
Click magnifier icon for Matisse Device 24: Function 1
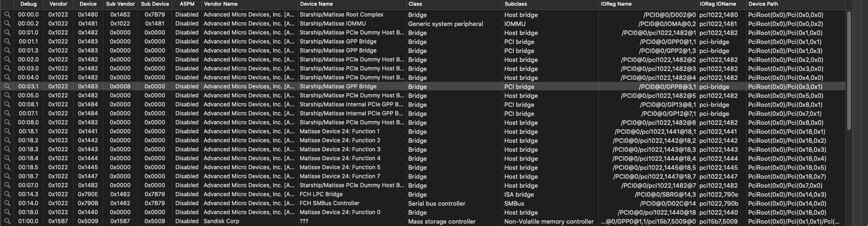click(x=7, y=131)
